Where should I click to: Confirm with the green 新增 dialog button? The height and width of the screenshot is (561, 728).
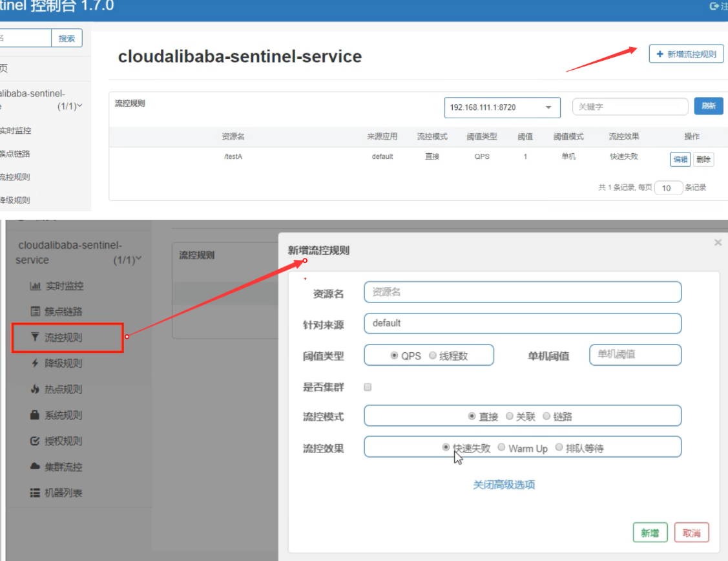point(650,533)
